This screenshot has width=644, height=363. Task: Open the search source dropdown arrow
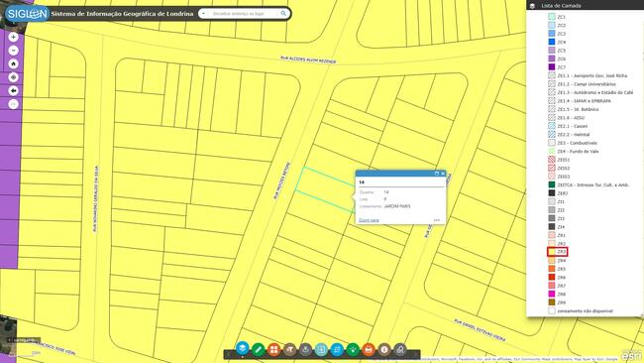click(x=203, y=14)
